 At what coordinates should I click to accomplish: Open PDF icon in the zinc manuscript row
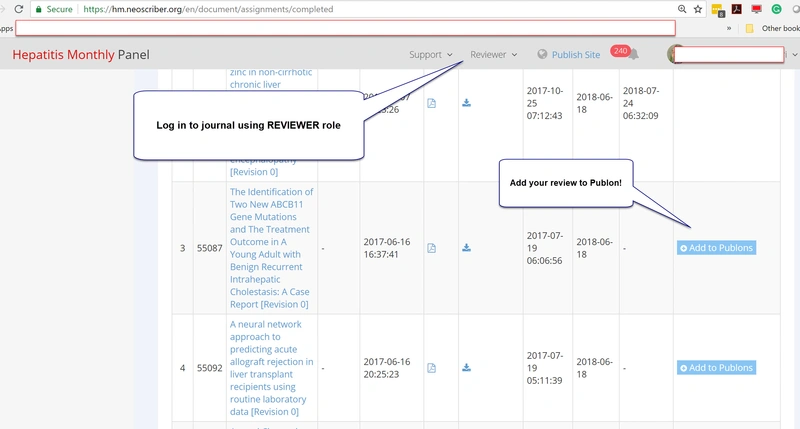pos(432,103)
